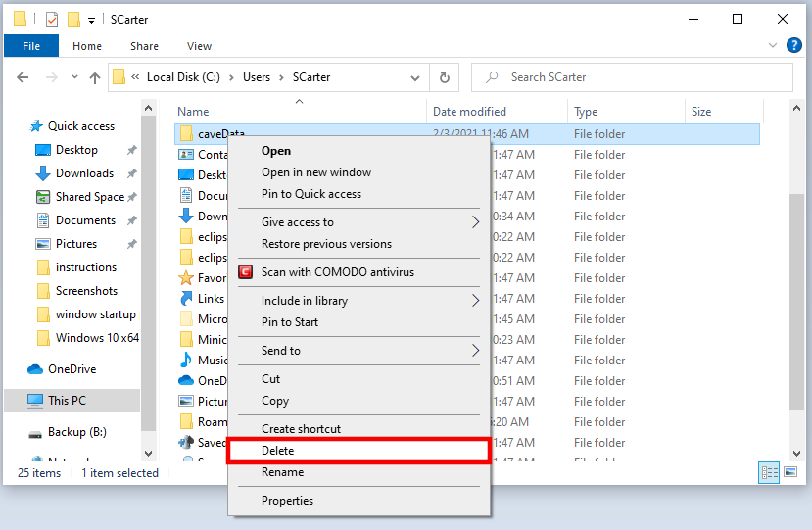The width and height of the screenshot is (812, 530).
Task: Click the navigation pane scrollbar up arrow
Action: [x=148, y=108]
